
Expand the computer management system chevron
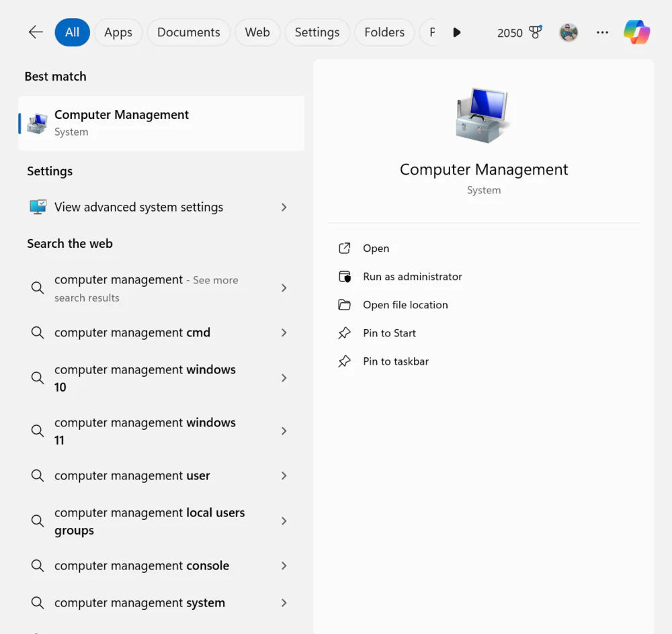click(284, 602)
